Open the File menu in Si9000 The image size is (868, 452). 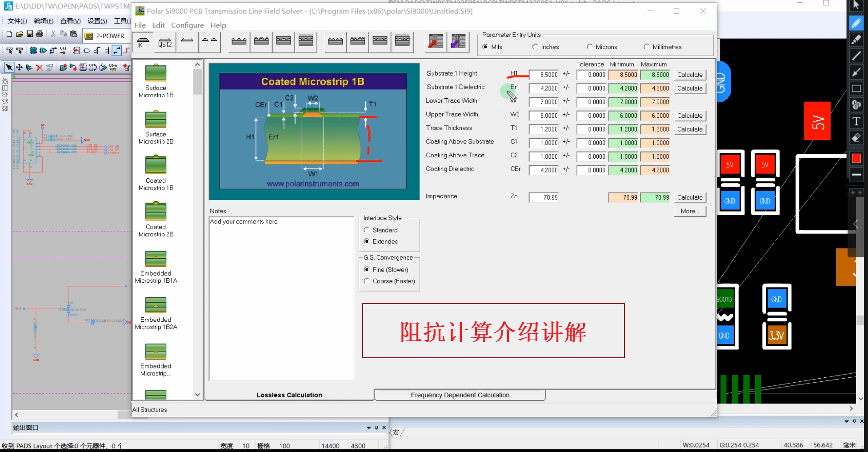(140, 25)
